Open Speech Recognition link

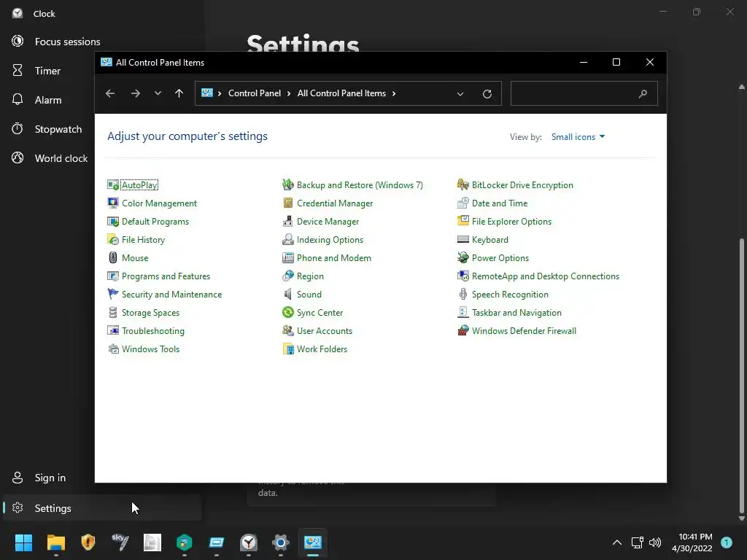510,295
